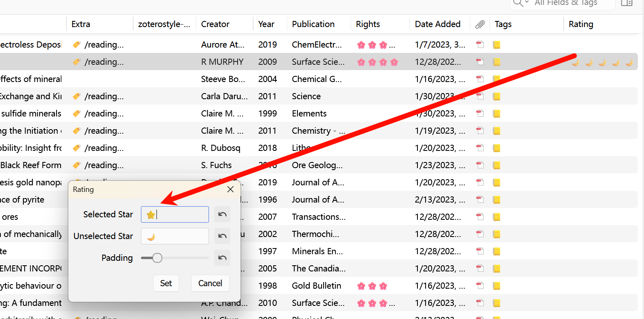Select the Chemistry - ... publication cell
The height and width of the screenshot is (319, 644).
(x=318, y=131)
